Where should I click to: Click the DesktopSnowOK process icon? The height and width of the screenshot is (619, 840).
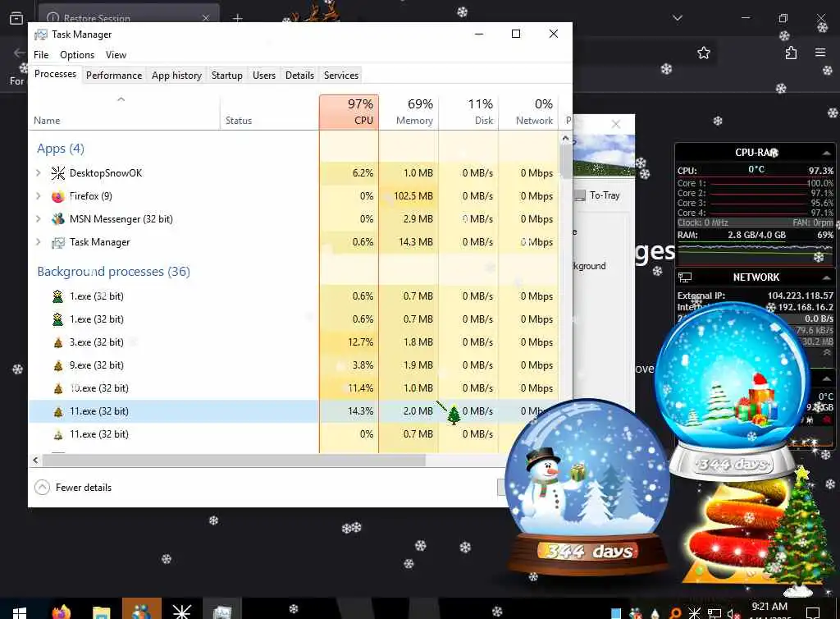point(58,173)
